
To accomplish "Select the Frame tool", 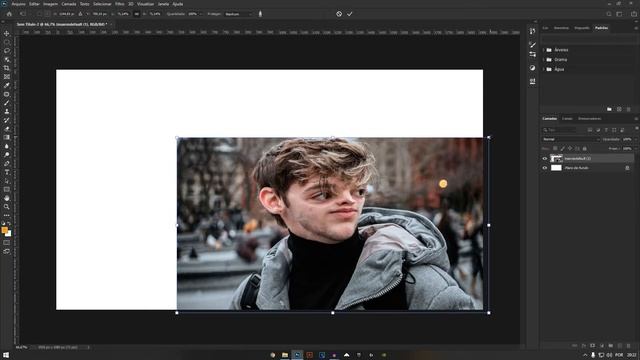I will 7,77.
